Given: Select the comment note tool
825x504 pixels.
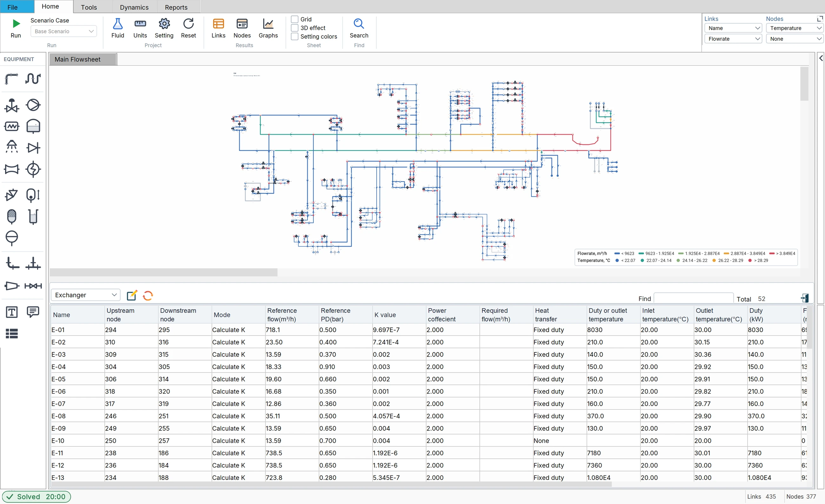Looking at the screenshot, I should pyautogui.click(x=33, y=312).
